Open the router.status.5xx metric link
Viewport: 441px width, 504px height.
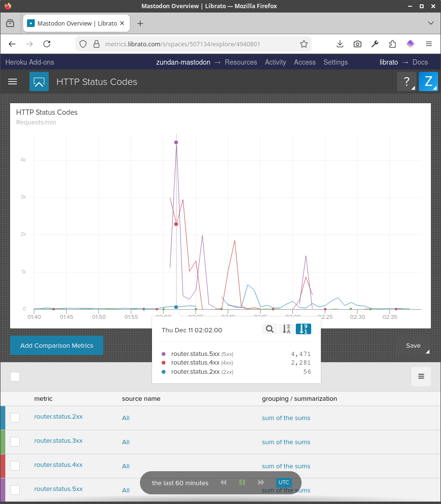pyautogui.click(x=58, y=489)
